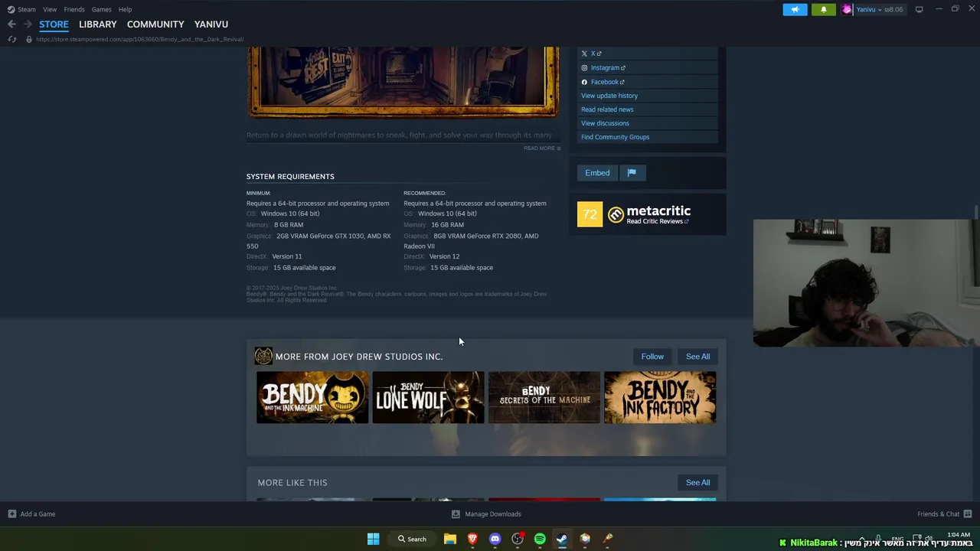Click the Add a Game plus icon
Image resolution: width=980 pixels, height=551 pixels.
coord(11,514)
